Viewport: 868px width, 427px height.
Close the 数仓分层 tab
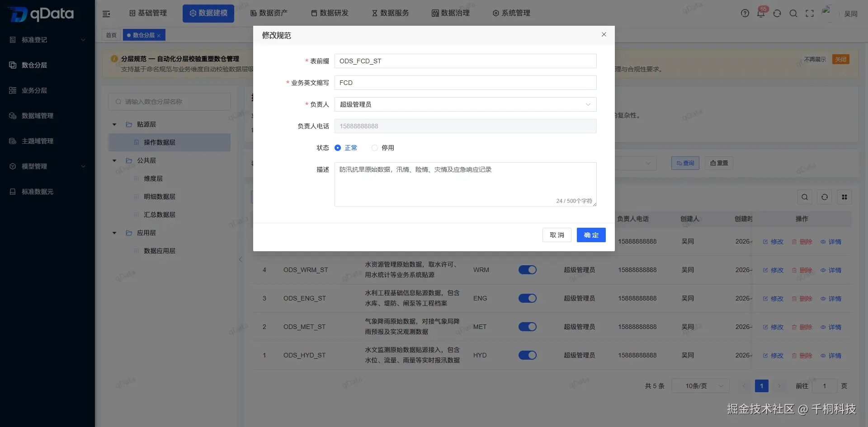tap(158, 34)
